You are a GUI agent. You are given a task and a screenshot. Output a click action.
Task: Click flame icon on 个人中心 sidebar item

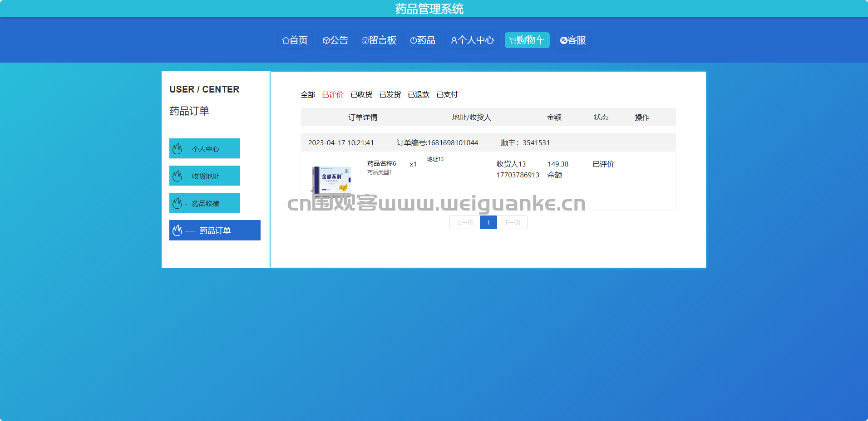[178, 148]
